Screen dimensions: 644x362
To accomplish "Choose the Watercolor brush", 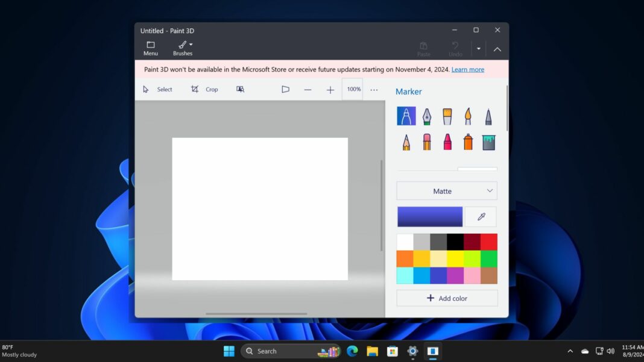I will [467, 116].
